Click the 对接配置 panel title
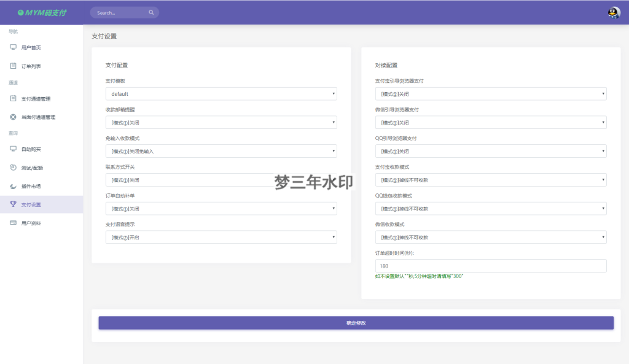 (386, 65)
